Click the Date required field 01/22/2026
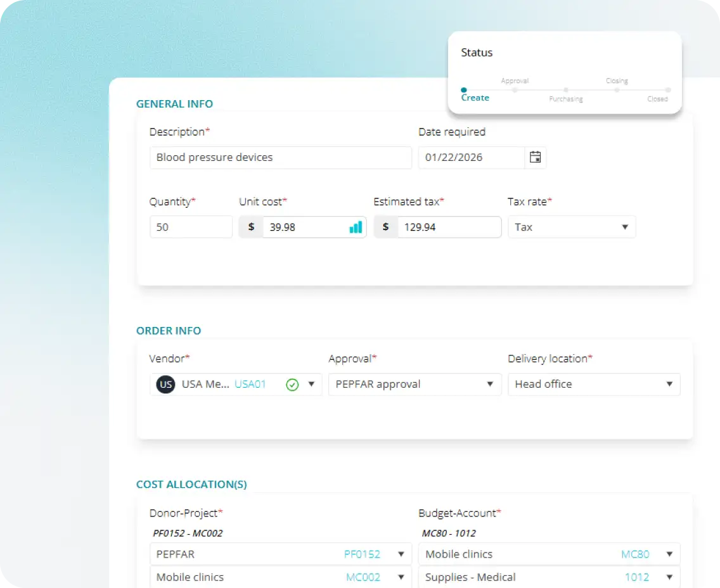The image size is (720, 588). (471, 157)
